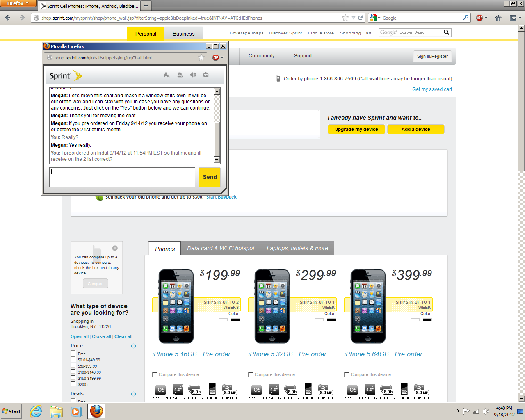This screenshot has height=420, width=525.
Task: Send the chat message
Action: point(210,177)
